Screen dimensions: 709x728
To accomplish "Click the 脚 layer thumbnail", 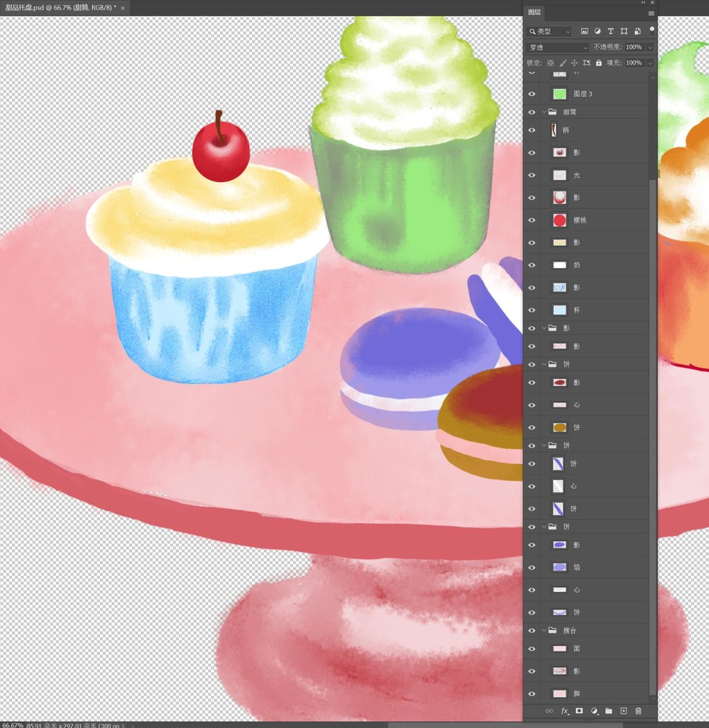I will click(x=559, y=693).
